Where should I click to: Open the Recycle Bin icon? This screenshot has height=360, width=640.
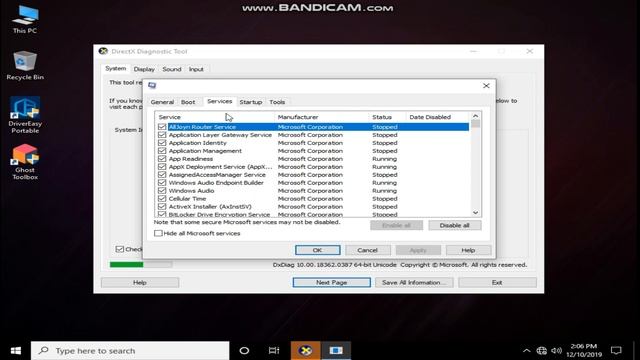click(x=25, y=65)
